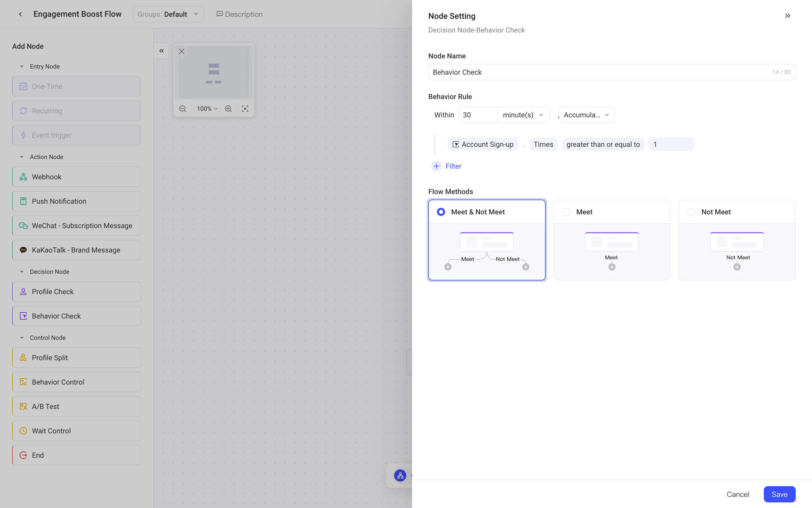Select the Meet radio option

point(566,212)
